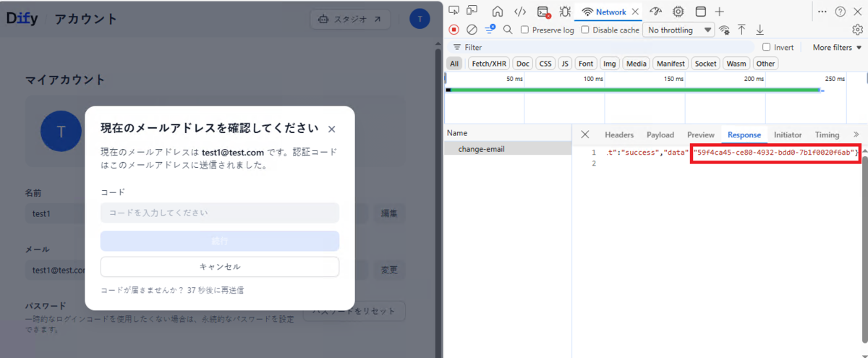Open the Elements panel code icon
This screenshot has width=868, height=358.
[x=519, y=12]
